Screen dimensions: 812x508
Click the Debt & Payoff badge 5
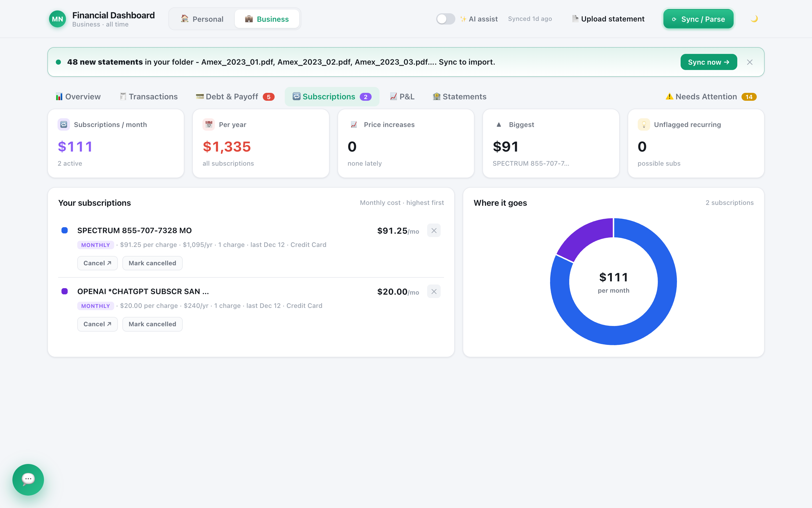coord(268,97)
